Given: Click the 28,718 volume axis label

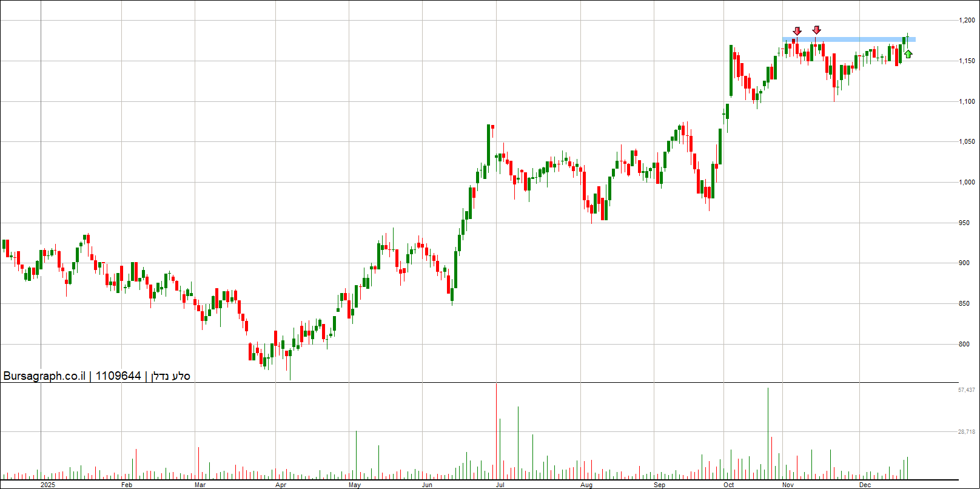Looking at the screenshot, I should 967,432.
